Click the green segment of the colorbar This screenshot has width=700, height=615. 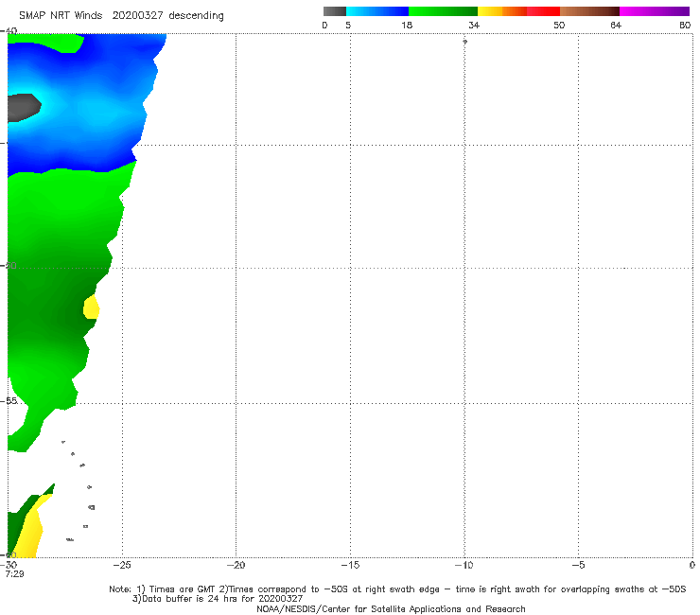tap(443, 11)
